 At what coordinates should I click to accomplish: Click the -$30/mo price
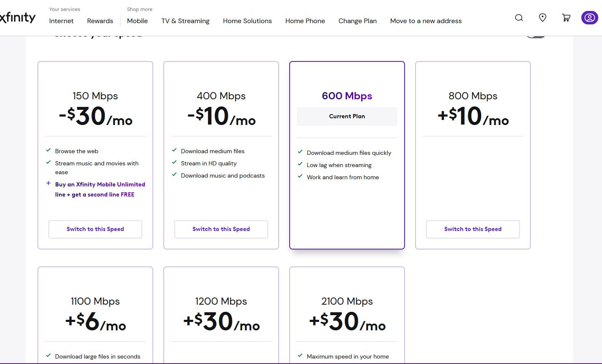pyautogui.click(x=96, y=116)
